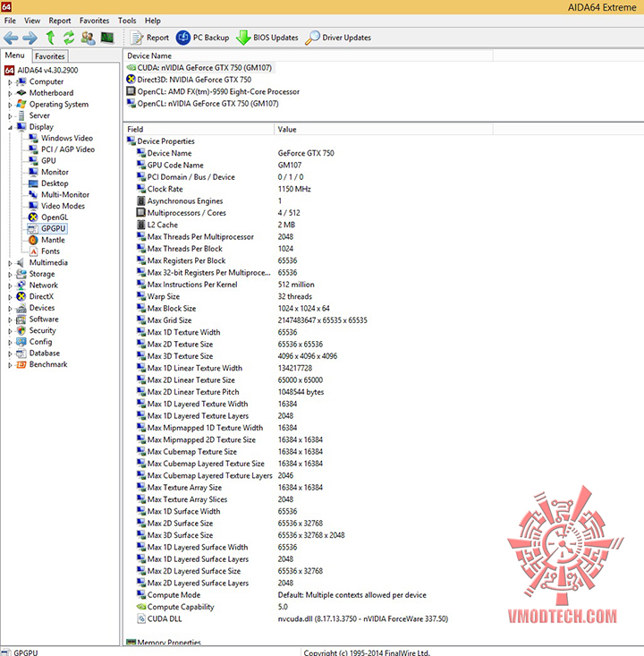The width and height of the screenshot is (644, 656).
Task: Select the Device Properties group header
Action: pos(161,141)
